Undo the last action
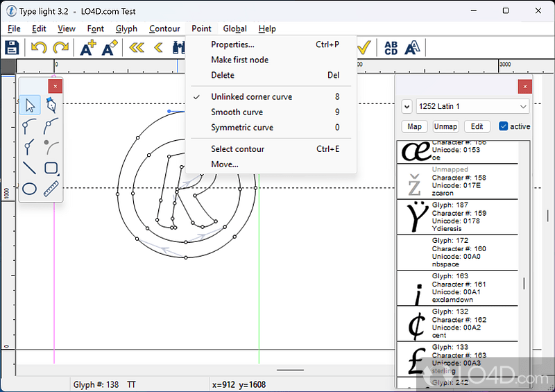 pos(39,47)
